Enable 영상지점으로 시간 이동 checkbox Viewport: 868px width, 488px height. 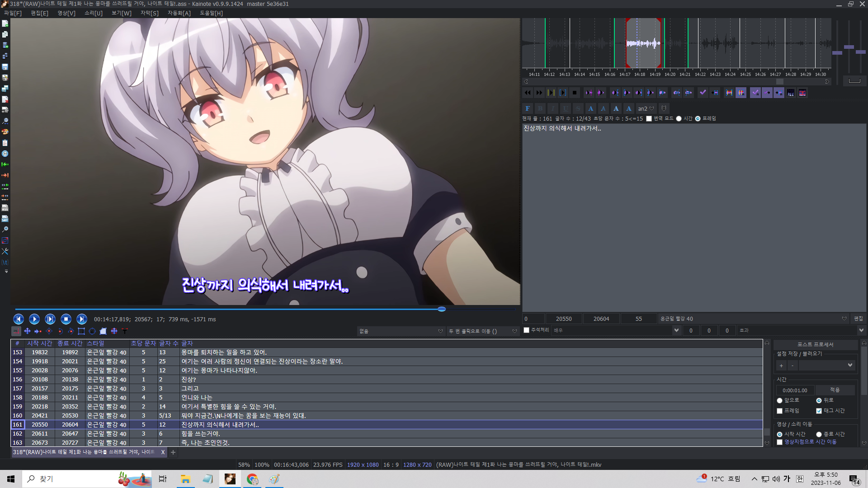pyautogui.click(x=779, y=442)
